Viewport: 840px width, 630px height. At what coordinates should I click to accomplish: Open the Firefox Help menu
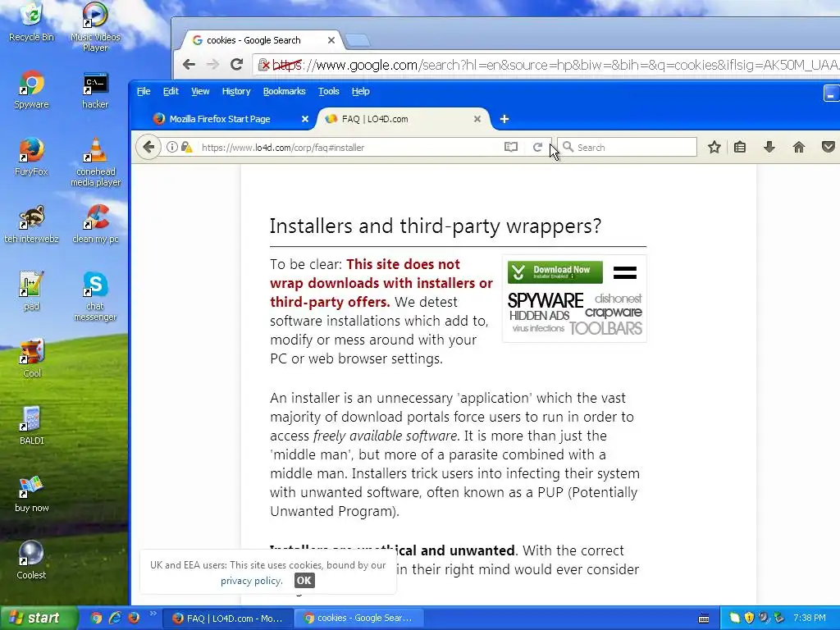tap(361, 91)
